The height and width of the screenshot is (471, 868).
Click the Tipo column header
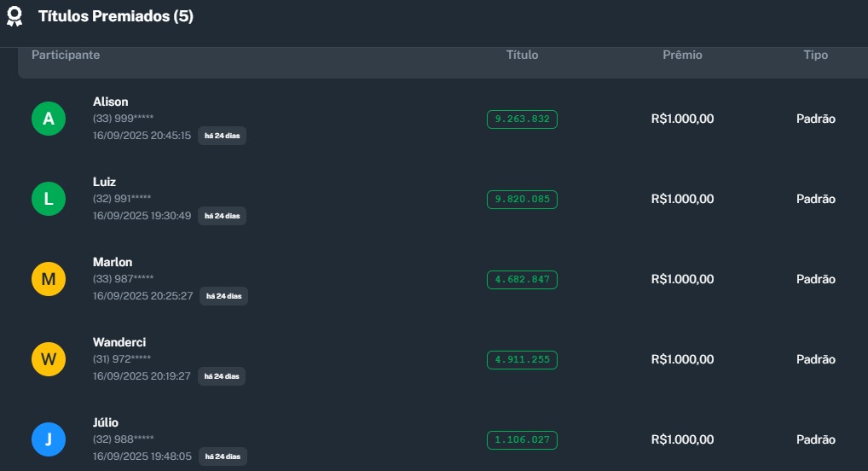[x=815, y=55]
